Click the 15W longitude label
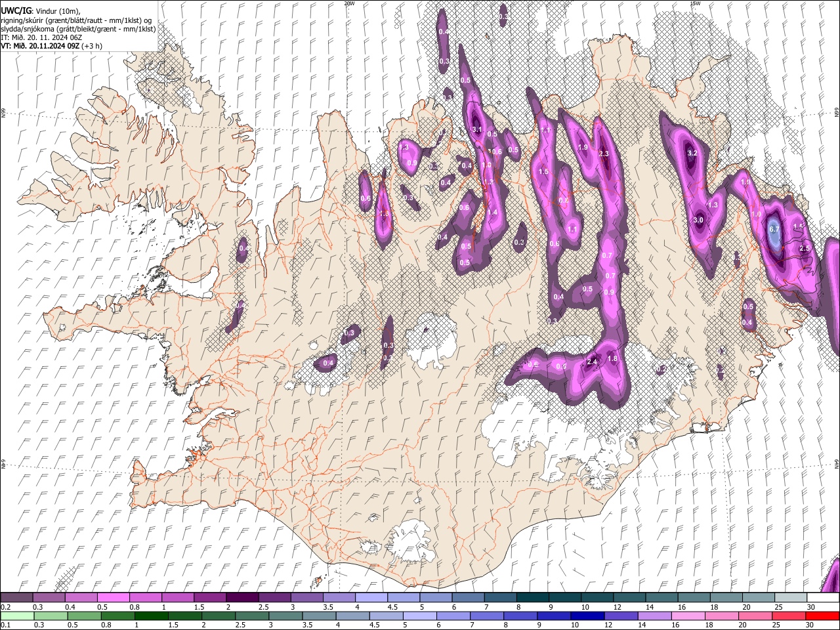The image size is (840, 630). click(695, 3)
